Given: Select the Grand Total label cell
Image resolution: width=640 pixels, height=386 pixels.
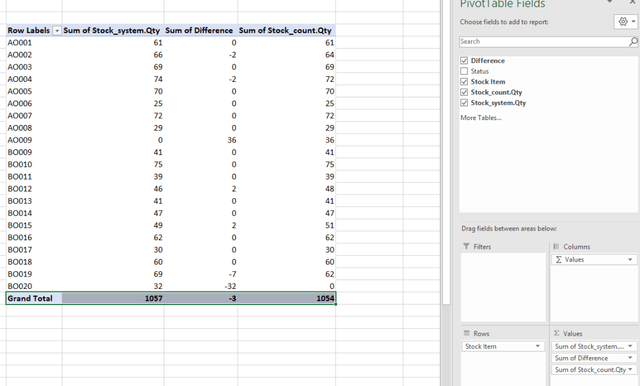Looking at the screenshot, I should (x=34, y=298).
